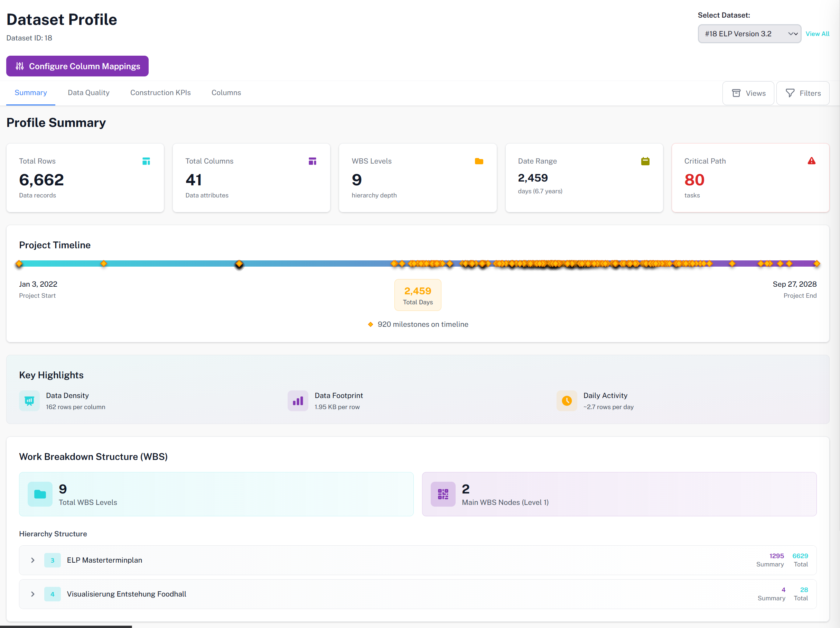This screenshot has height=628, width=840.
Task: Expand the ELP Masterterminplan hierarchy row
Action: click(x=32, y=560)
